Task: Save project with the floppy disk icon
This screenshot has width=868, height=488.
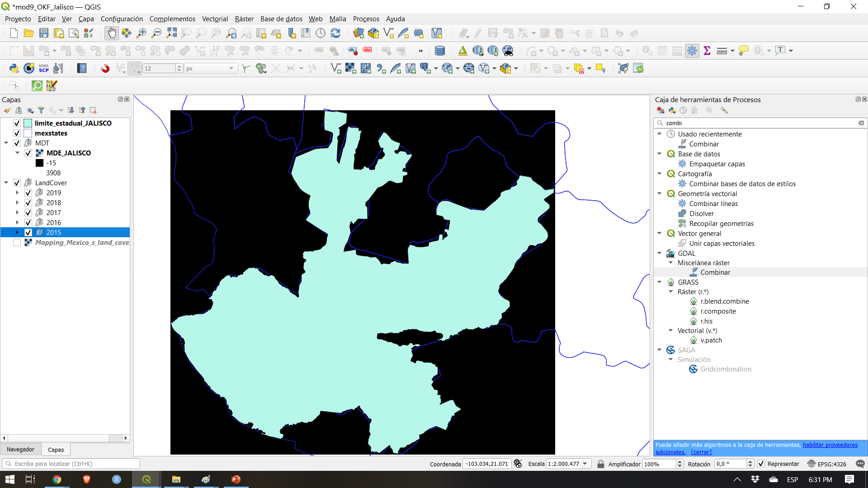Action: point(44,33)
